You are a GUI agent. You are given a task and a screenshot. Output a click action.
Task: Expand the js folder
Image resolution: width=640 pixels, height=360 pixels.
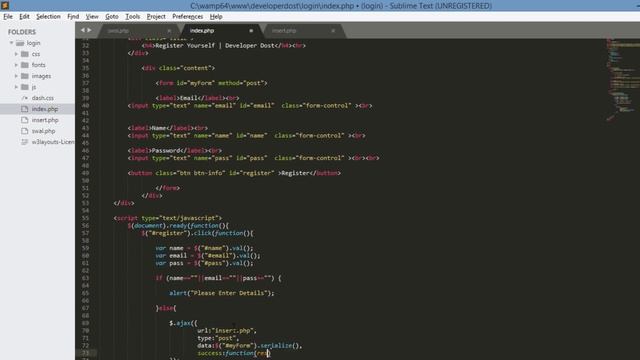pyautogui.click(x=16, y=87)
